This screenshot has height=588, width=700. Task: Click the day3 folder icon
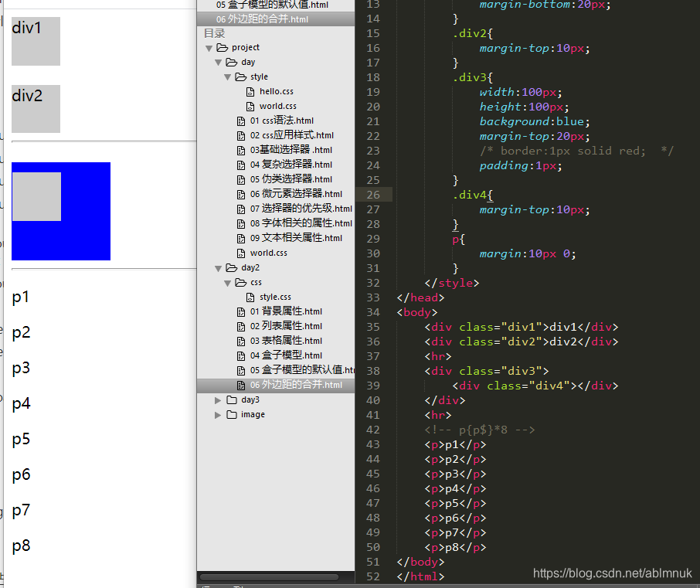click(x=232, y=399)
